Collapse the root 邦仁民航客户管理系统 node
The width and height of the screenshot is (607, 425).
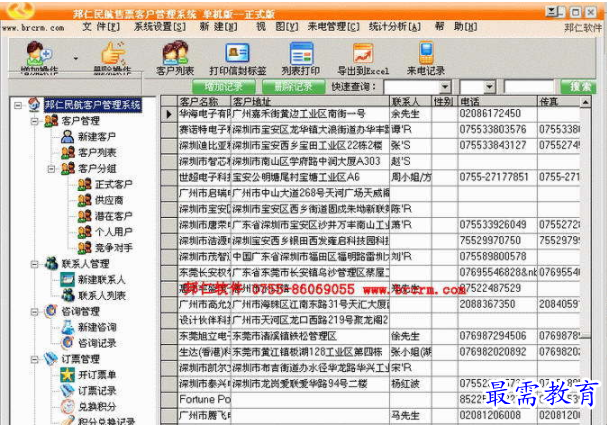click(18, 105)
